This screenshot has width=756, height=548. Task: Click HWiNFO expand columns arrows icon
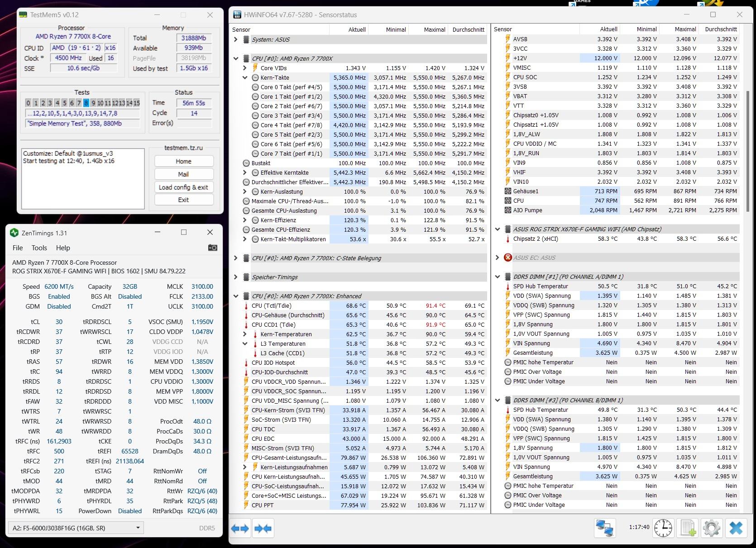[240, 528]
